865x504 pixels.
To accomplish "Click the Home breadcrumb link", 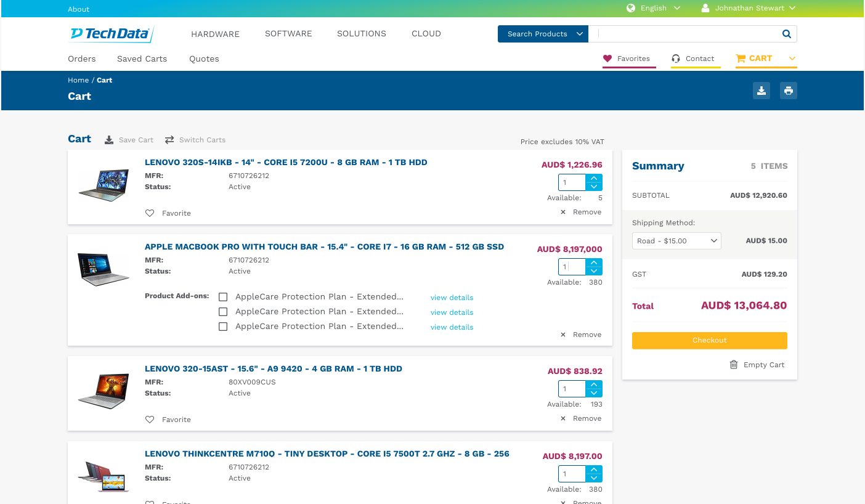I will pos(78,80).
